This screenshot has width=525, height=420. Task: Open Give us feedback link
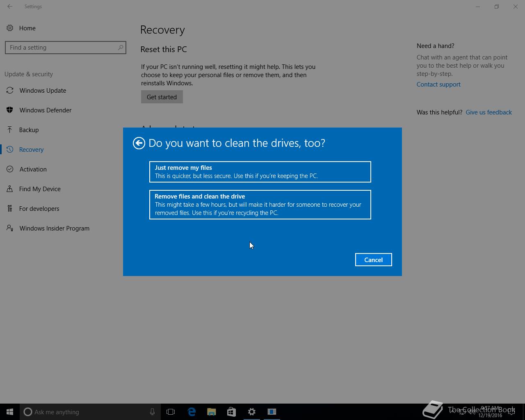tap(488, 112)
